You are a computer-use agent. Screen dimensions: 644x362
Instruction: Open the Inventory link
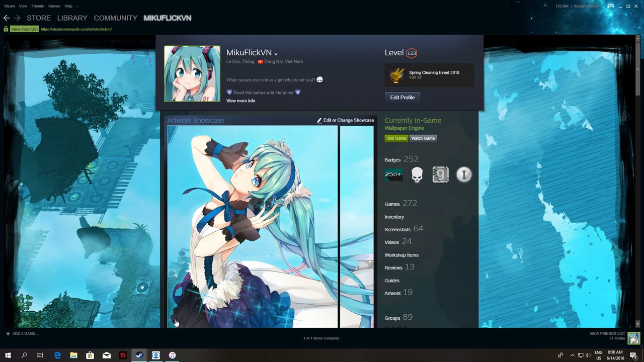[394, 217]
